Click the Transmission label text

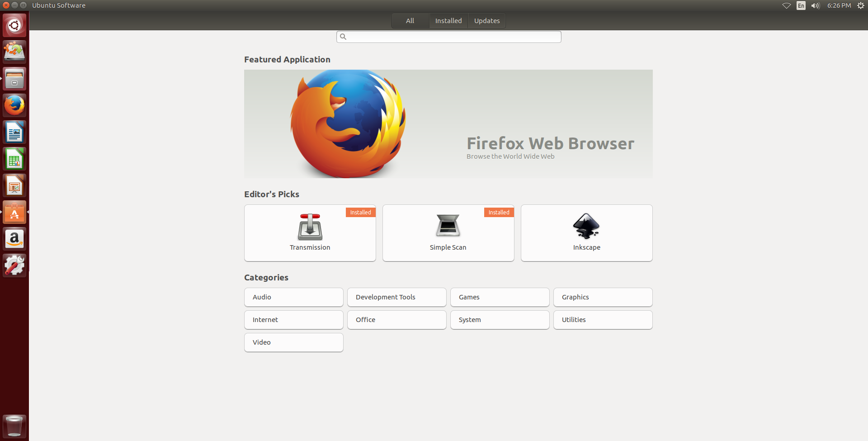click(310, 247)
